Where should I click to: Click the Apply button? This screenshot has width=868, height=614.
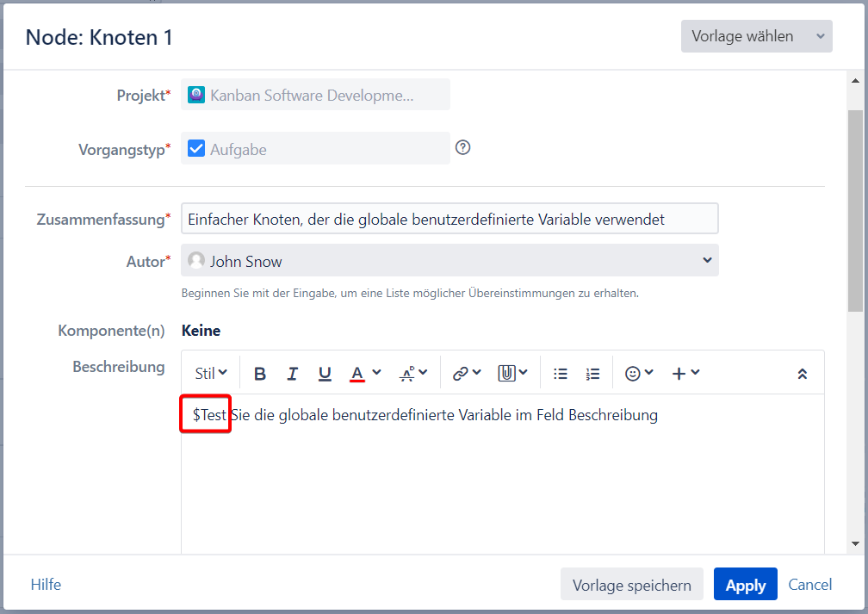(x=745, y=585)
